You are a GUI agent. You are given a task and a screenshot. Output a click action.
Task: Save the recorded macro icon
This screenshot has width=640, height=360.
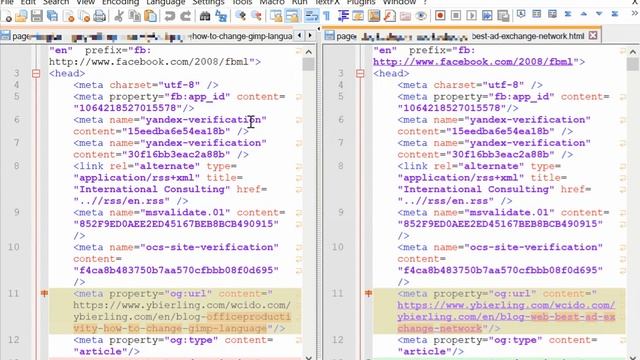(x=503, y=16)
